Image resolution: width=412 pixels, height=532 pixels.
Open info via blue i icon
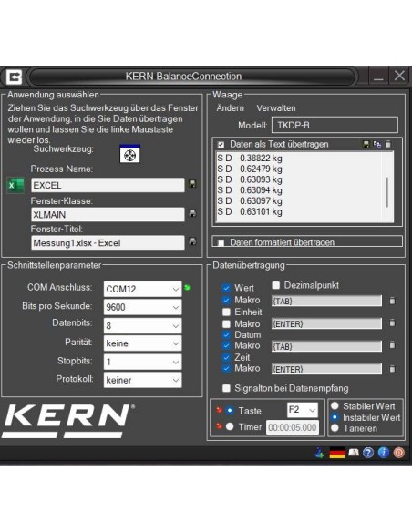(x=384, y=453)
